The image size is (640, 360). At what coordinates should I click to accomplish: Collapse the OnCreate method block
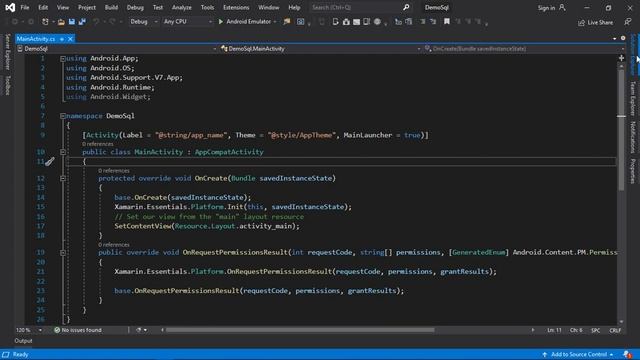tap(63, 178)
